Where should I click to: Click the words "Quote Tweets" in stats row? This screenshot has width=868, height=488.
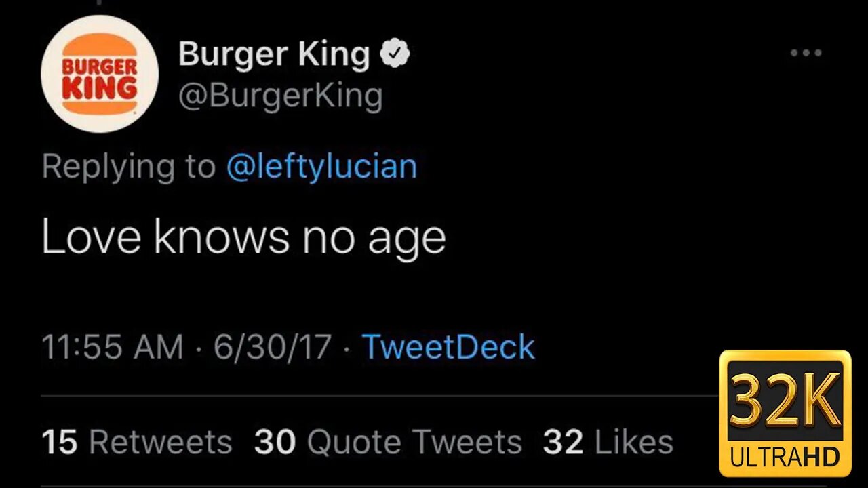coord(414,443)
